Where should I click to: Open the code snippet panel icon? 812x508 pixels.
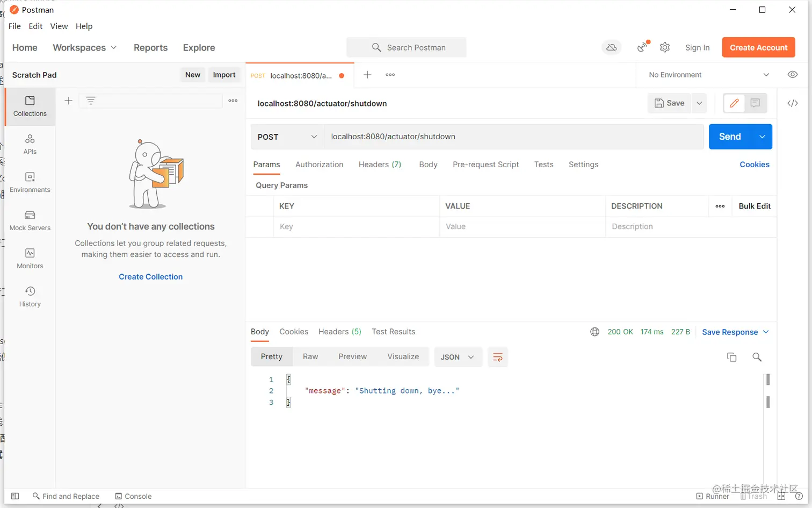coord(793,103)
